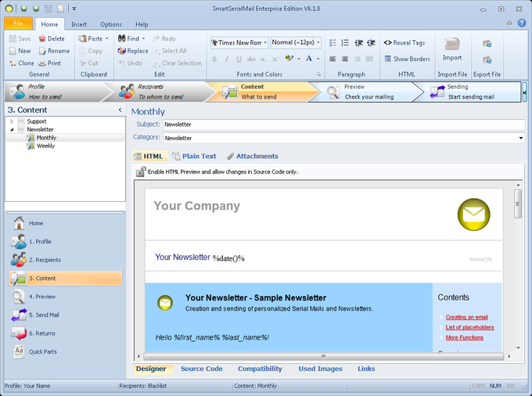Viewport: 532px width, 396px height.
Task: Collapse the 3. Content side panel
Action: click(x=120, y=110)
